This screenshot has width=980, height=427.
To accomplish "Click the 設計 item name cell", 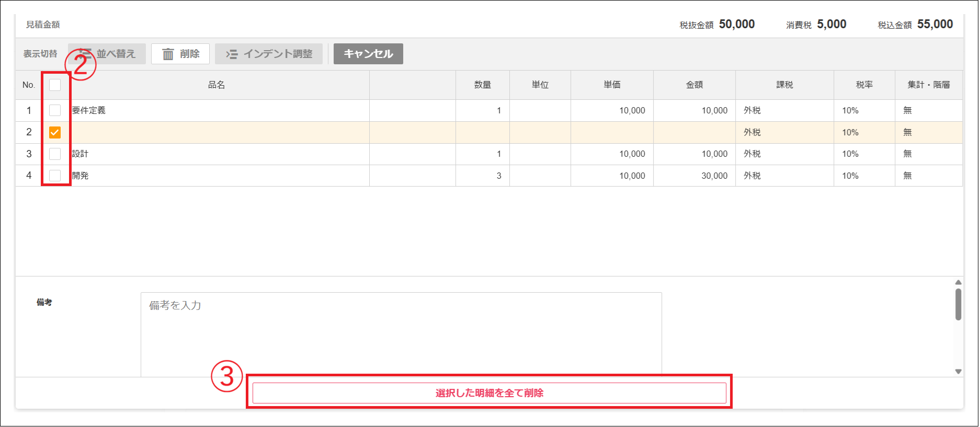I will (220, 154).
